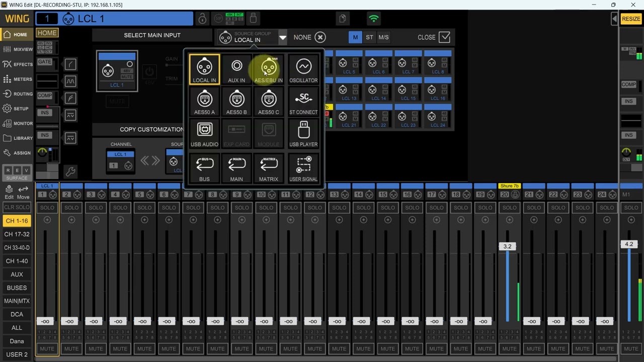
Task: Choose the AES/EBU IN source
Action: pos(269,69)
